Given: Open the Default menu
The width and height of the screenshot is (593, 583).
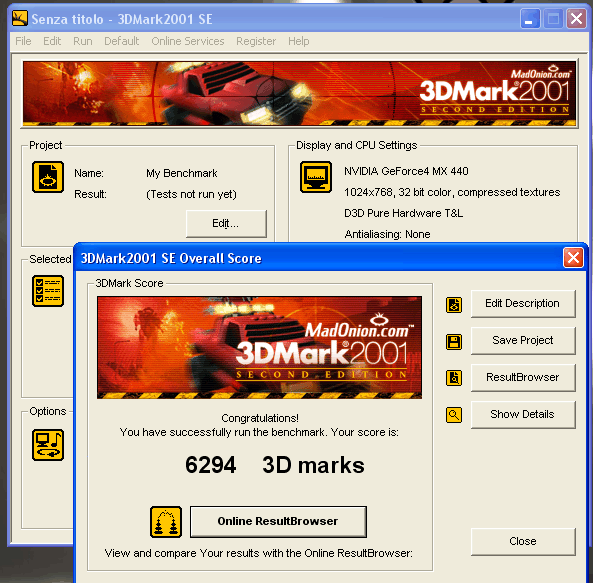Looking at the screenshot, I should (x=121, y=41).
